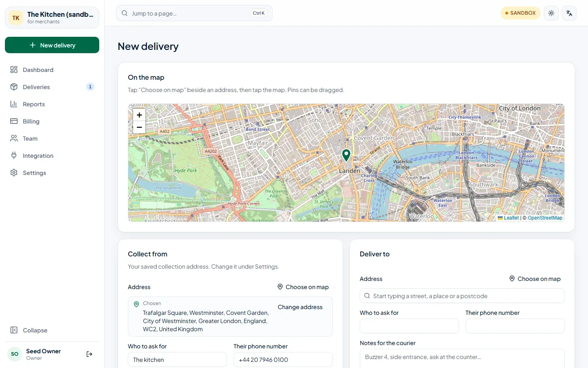Zoom in on the map
The image size is (588, 368).
point(139,115)
